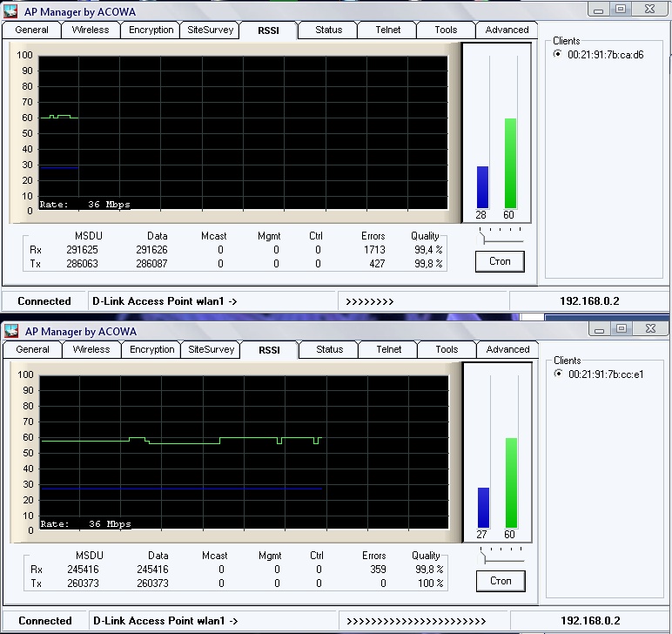The height and width of the screenshot is (634, 672).
Task: Click the update-rate slider thumb in top window
Action: click(482, 239)
